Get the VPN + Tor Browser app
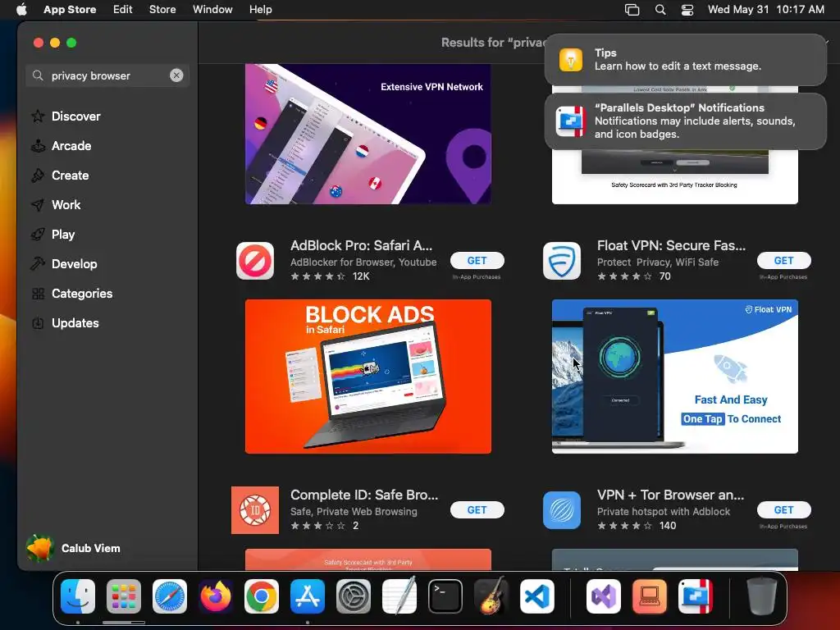 point(783,510)
